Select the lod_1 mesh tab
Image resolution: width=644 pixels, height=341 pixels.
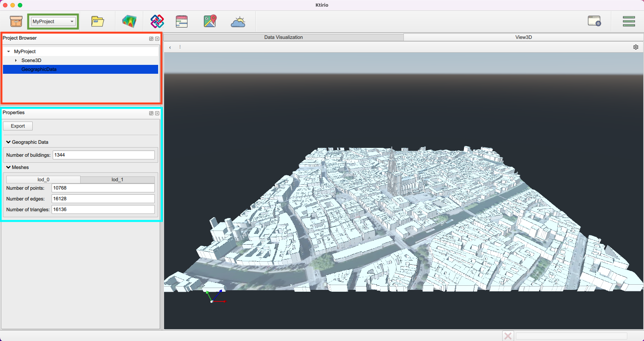pos(117,179)
